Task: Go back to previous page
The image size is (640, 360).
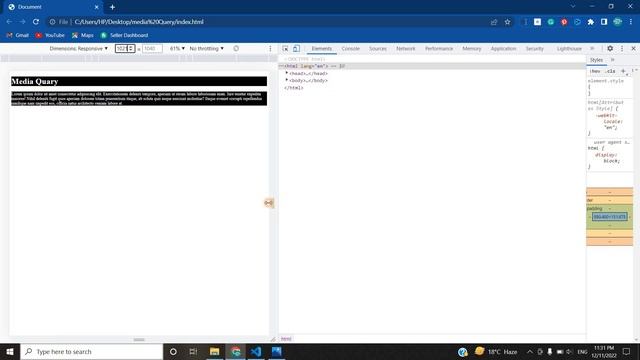Action: pos(9,22)
